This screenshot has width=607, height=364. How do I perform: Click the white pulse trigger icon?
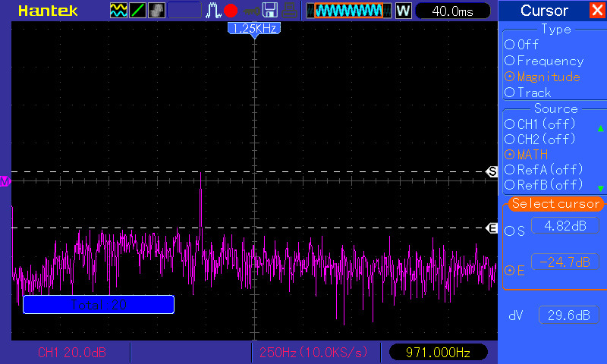[x=214, y=11]
